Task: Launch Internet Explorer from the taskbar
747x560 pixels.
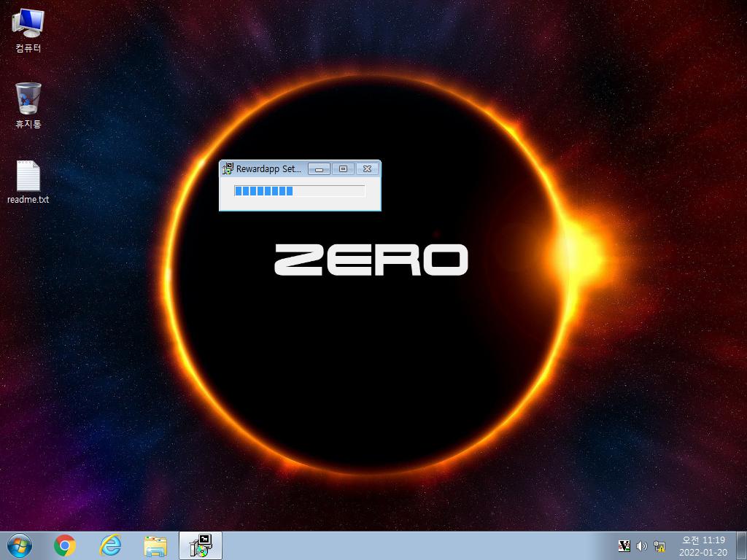Action: pos(110,545)
